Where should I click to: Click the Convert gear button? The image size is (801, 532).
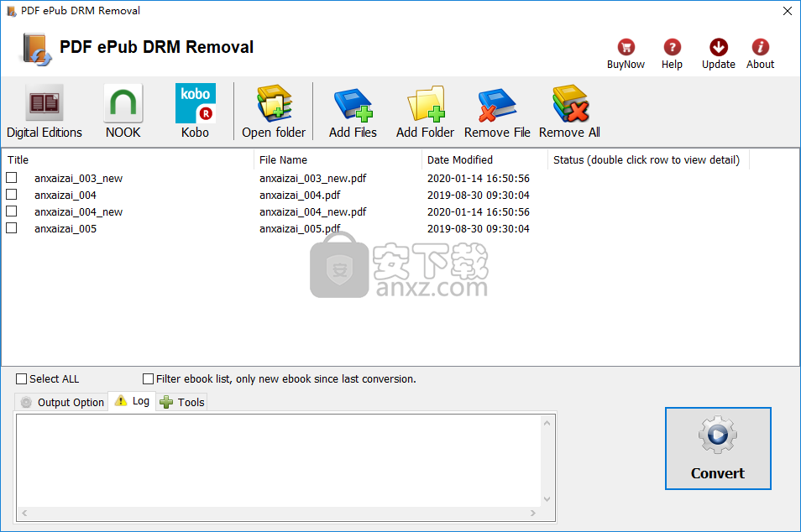point(718,448)
